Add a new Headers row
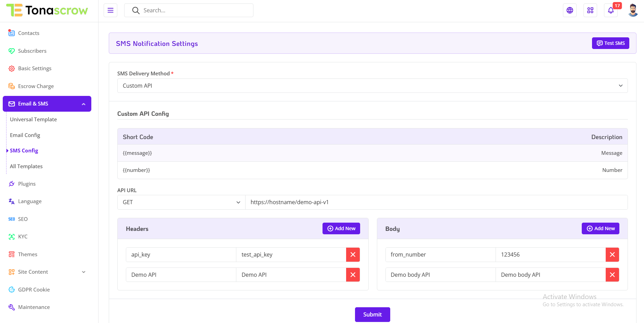 (341, 228)
